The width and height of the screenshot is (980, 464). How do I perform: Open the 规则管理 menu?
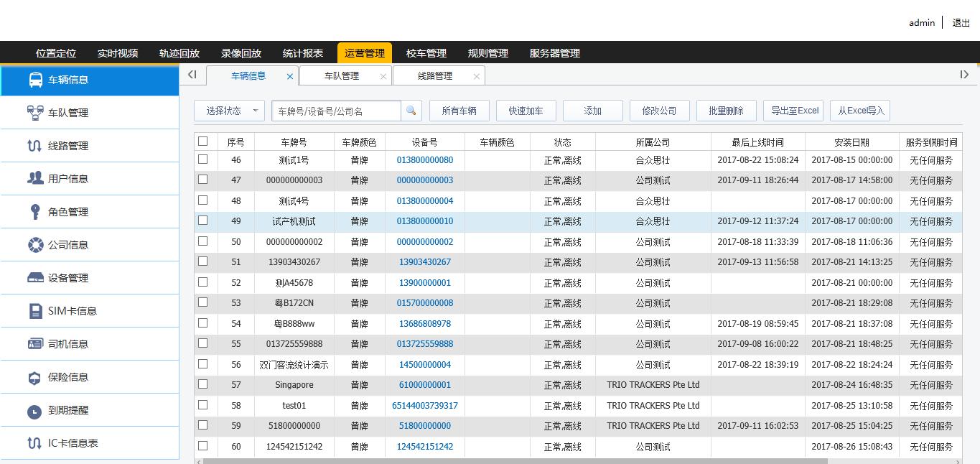[x=488, y=53]
